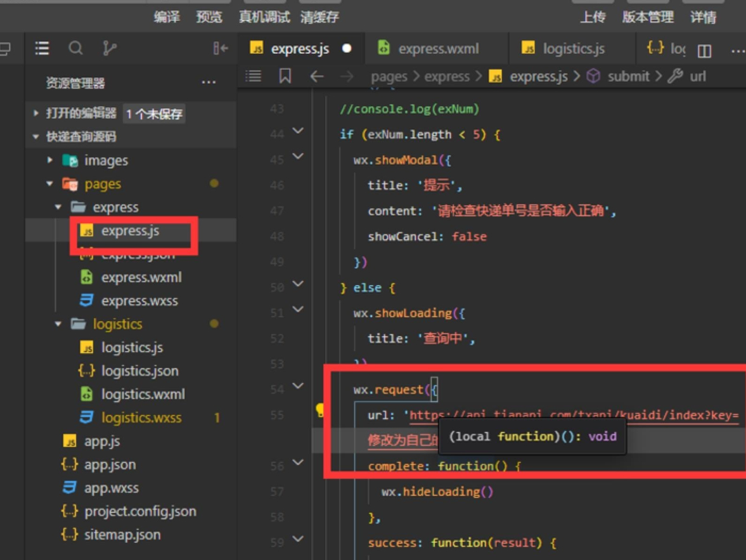Collapse the logistics folder

click(x=58, y=324)
